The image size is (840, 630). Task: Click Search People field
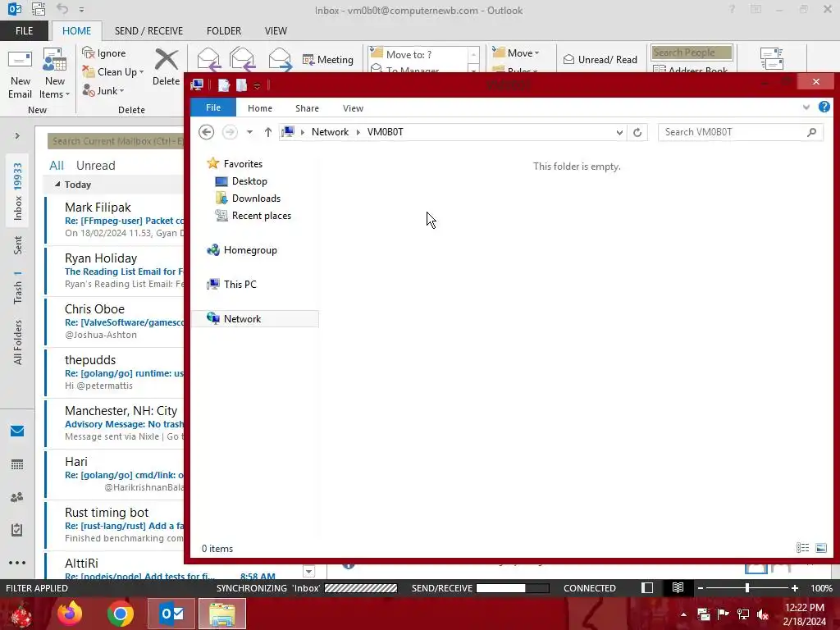692,52
